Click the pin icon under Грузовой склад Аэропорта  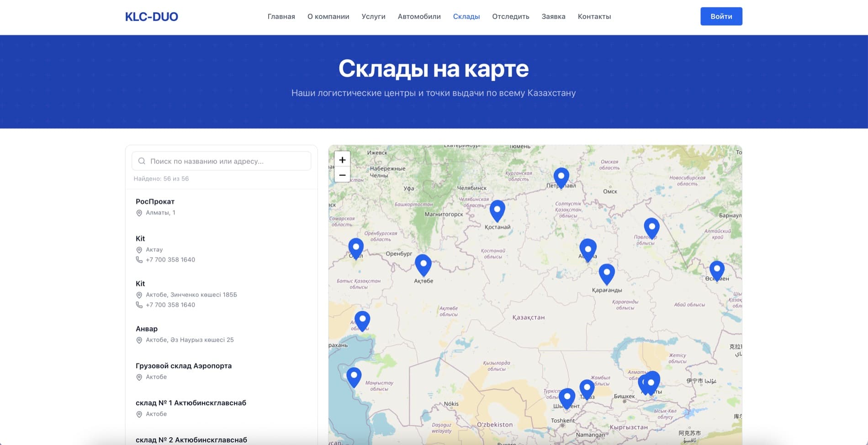point(139,377)
